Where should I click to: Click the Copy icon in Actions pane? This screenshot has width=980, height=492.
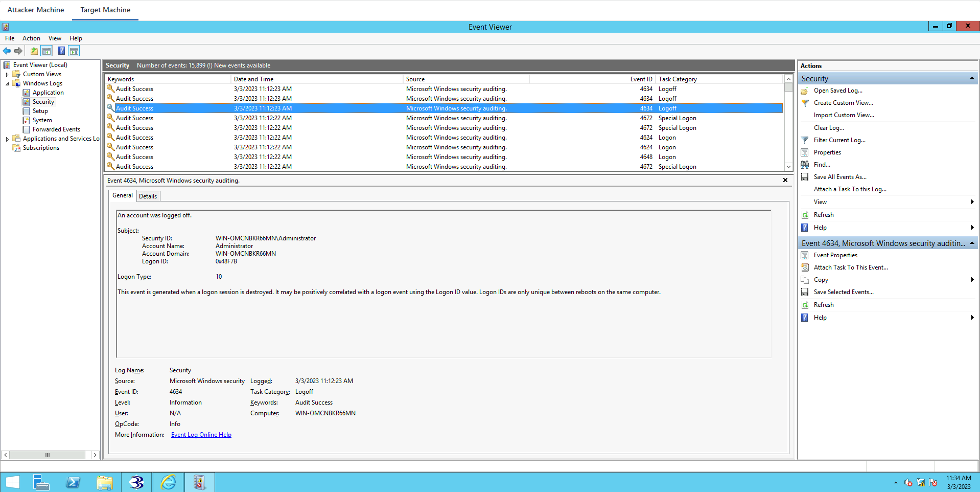click(805, 280)
